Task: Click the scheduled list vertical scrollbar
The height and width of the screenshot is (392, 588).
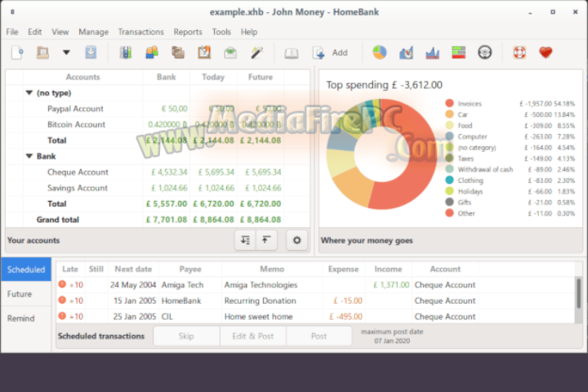Action: (x=579, y=292)
